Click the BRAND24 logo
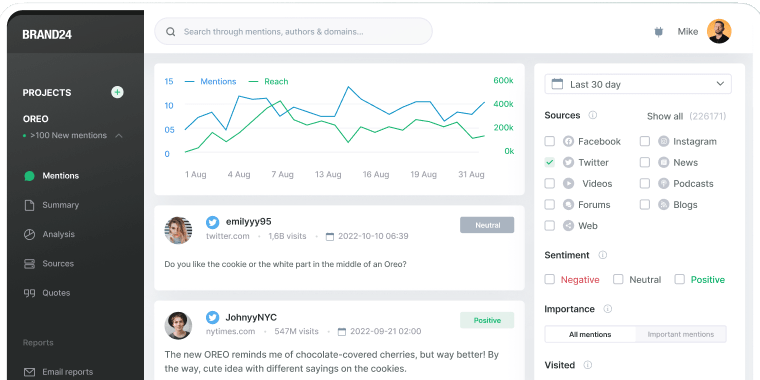Viewport: 760px width, 380px height. [47, 34]
